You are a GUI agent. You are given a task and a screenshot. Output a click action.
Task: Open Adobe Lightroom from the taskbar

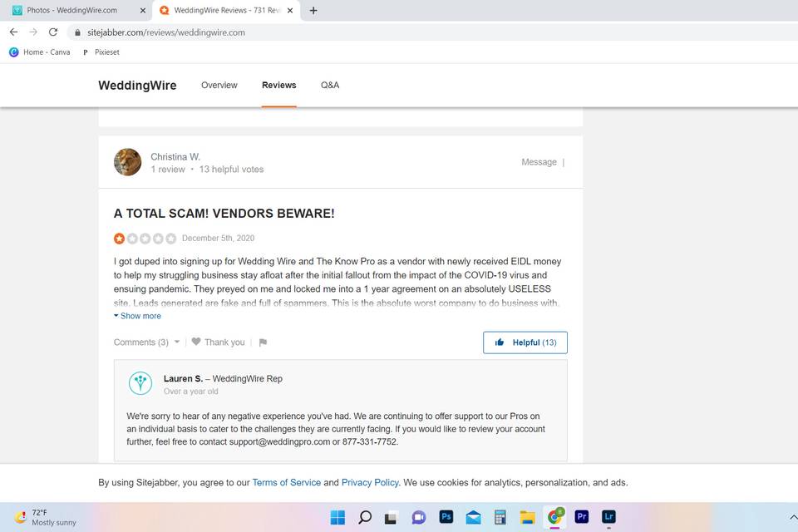coord(608,517)
